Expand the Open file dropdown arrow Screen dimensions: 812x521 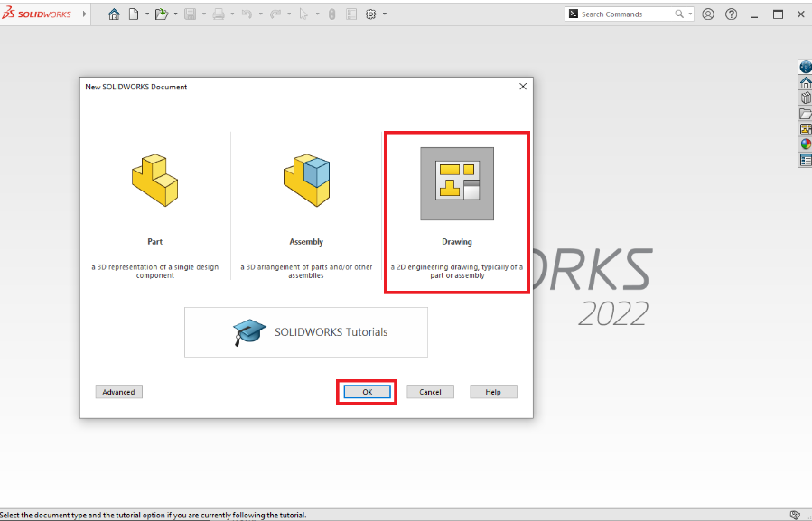point(174,14)
